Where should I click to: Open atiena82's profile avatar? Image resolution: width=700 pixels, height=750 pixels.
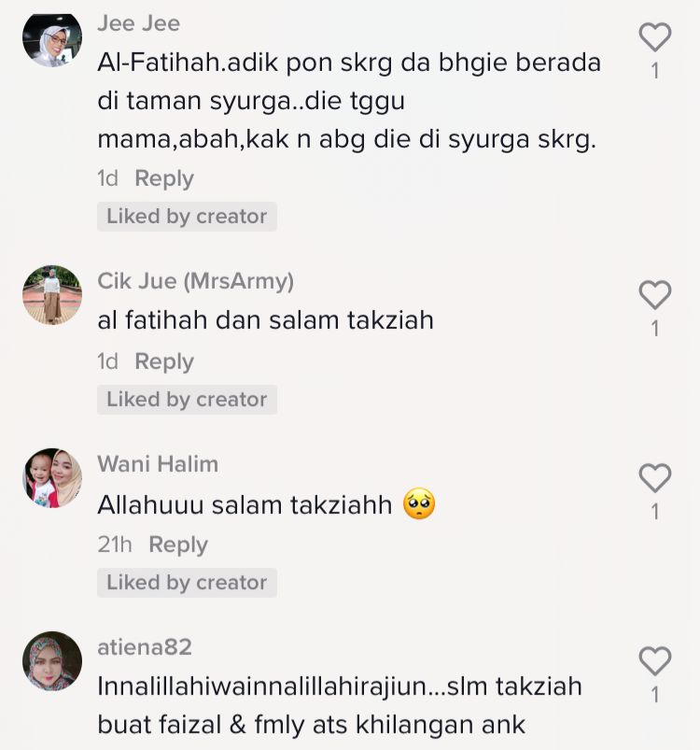[x=52, y=661]
